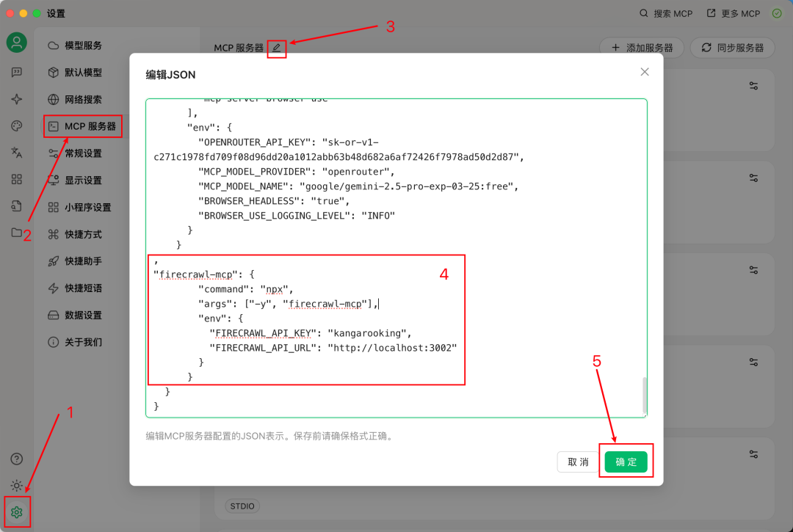793x532 pixels.
Task: Click the STDIO tag on bottom card
Action: coord(242,506)
